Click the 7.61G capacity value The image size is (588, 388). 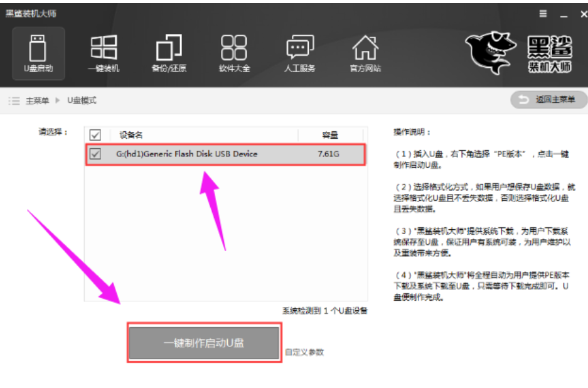328,154
